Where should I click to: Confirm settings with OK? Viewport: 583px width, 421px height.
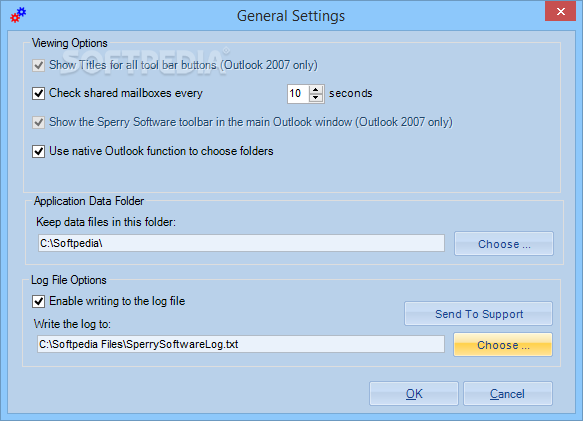tap(414, 393)
